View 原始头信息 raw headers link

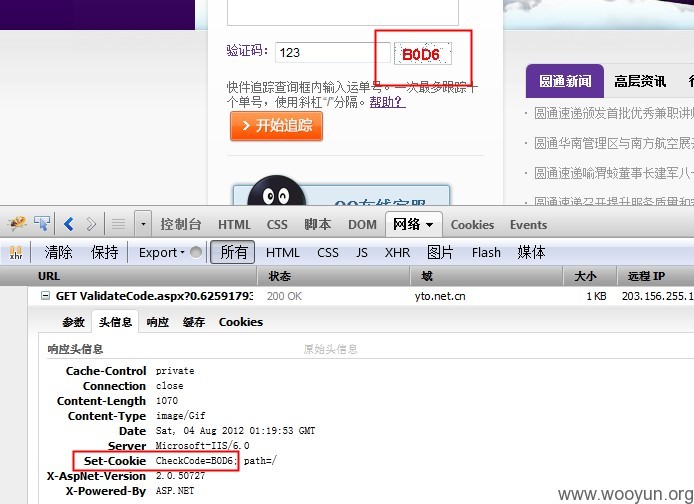pyautogui.click(x=331, y=349)
